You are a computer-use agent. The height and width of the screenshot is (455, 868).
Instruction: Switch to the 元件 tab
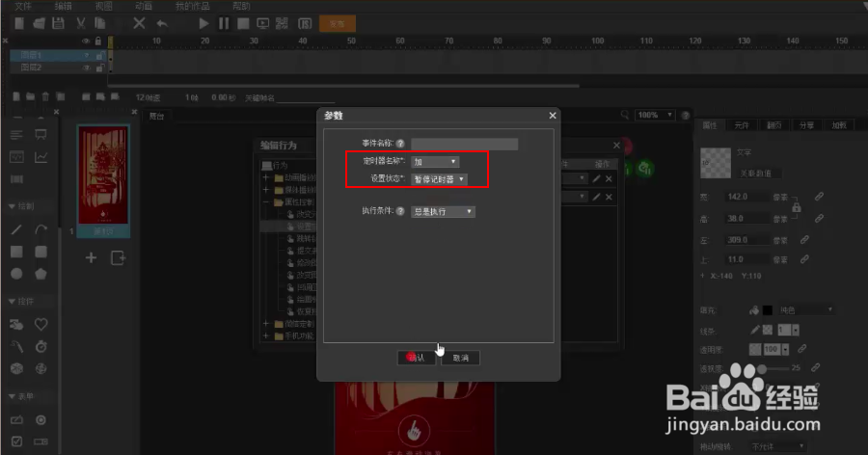tap(742, 125)
